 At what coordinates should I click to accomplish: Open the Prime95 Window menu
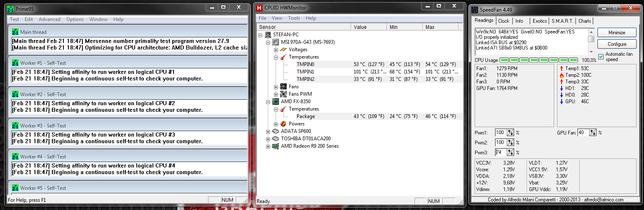click(98, 19)
